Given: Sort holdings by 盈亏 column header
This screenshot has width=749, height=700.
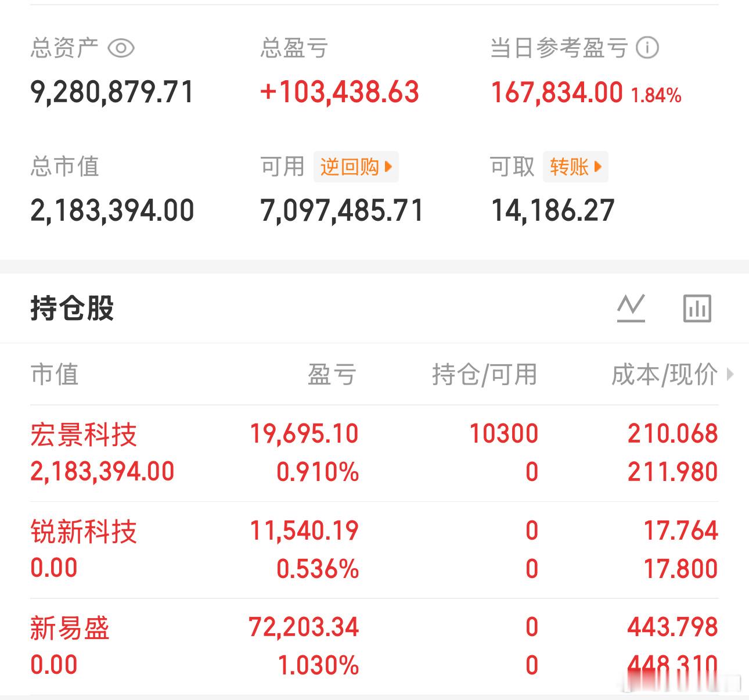Looking at the screenshot, I should 332,374.
